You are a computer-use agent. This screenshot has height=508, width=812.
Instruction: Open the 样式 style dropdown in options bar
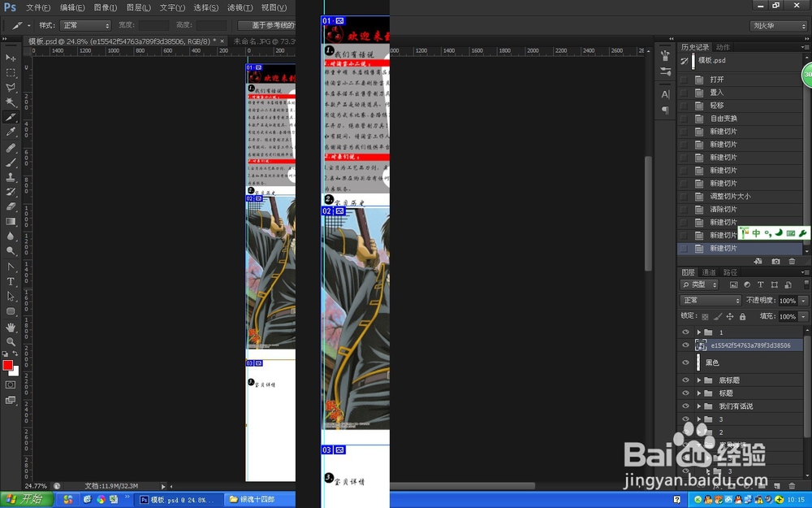tap(85, 25)
